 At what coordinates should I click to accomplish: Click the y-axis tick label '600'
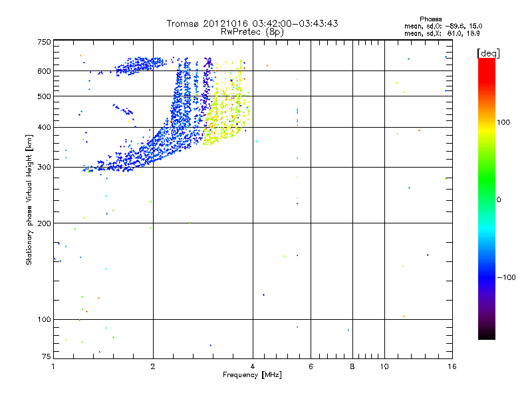click(x=44, y=71)
